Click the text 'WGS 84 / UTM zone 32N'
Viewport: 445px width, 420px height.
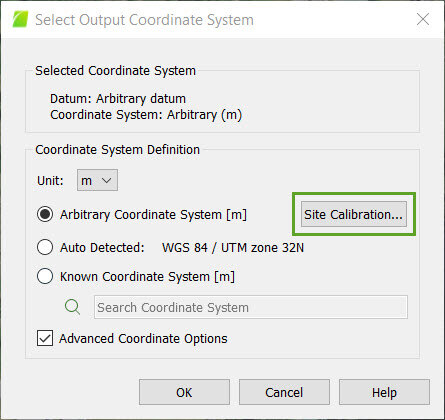(x=233, y=248)
